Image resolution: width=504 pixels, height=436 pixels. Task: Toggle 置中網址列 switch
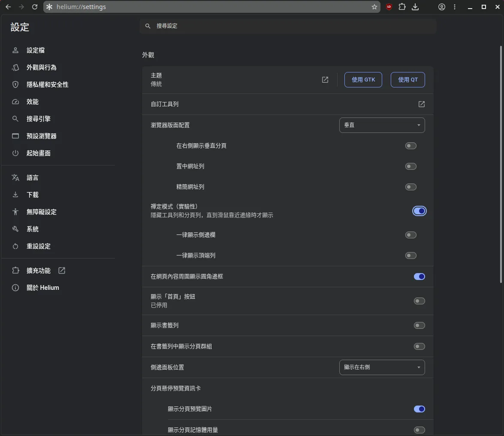click(x=411, y=166)
